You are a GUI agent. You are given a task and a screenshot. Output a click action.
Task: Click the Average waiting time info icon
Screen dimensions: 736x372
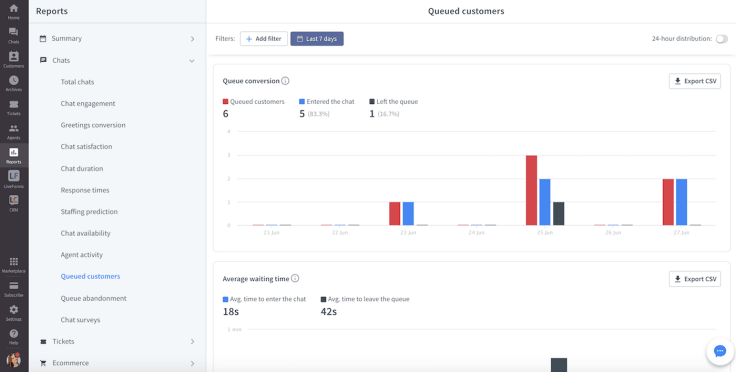coord(295,278)
